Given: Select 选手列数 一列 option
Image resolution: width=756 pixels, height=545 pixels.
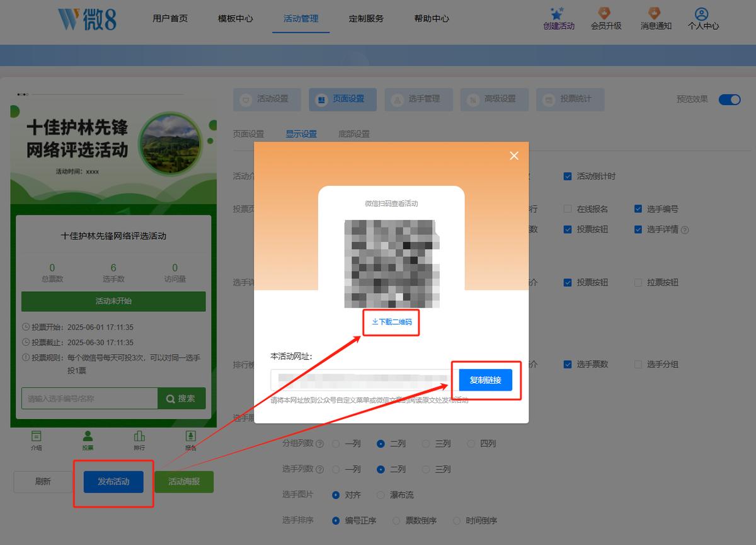Looking at the screenshot, I should pos(336,469).
